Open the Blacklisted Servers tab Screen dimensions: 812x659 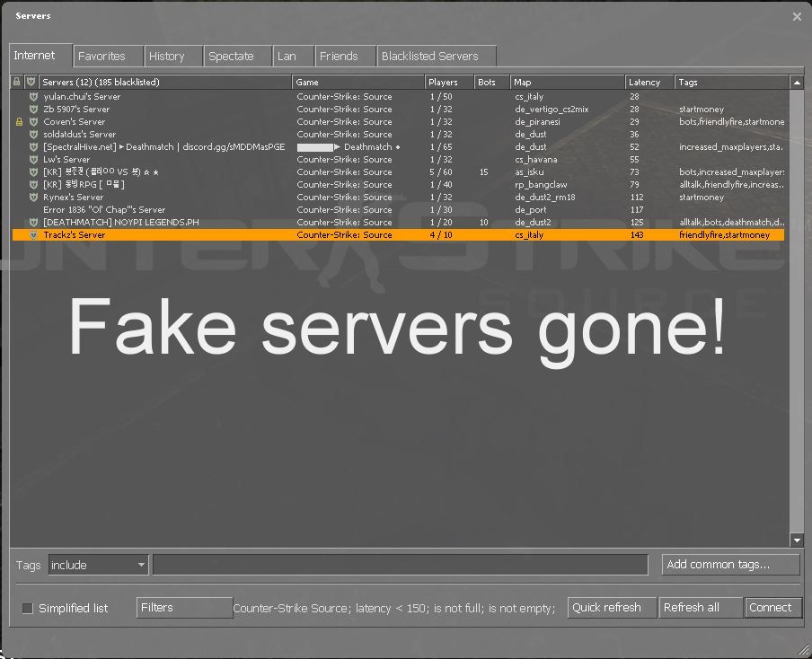pyautogui.click(x=437, y=56)
